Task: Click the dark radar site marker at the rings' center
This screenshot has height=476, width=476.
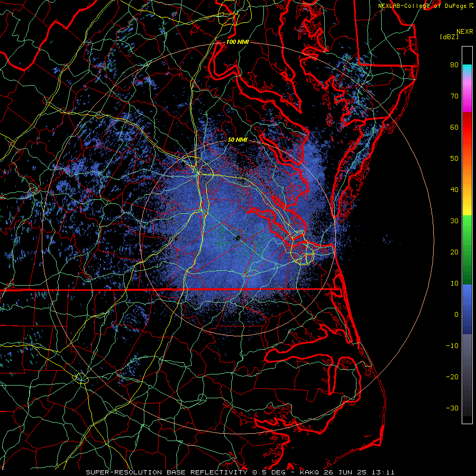Action: click(238, 238)
